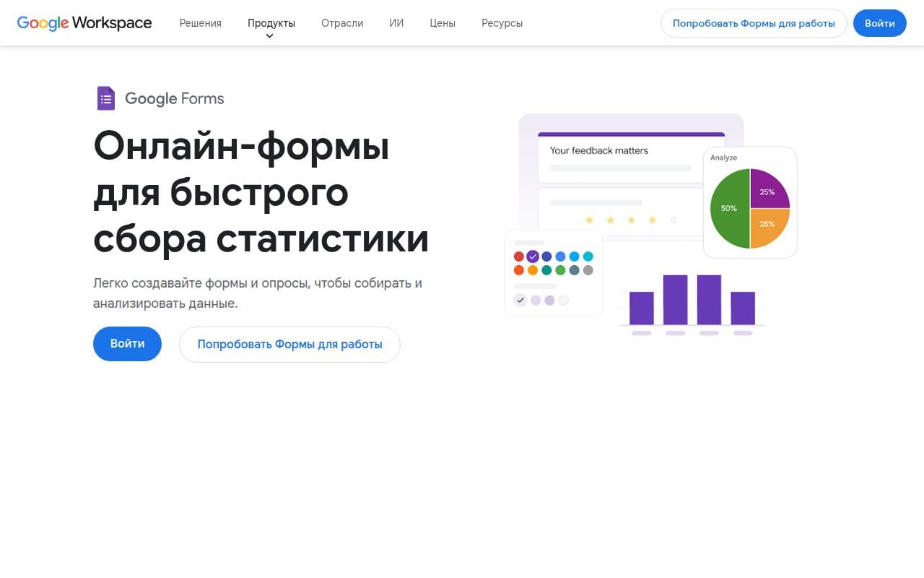Click the Google Forms product title text

pos(175,99)
